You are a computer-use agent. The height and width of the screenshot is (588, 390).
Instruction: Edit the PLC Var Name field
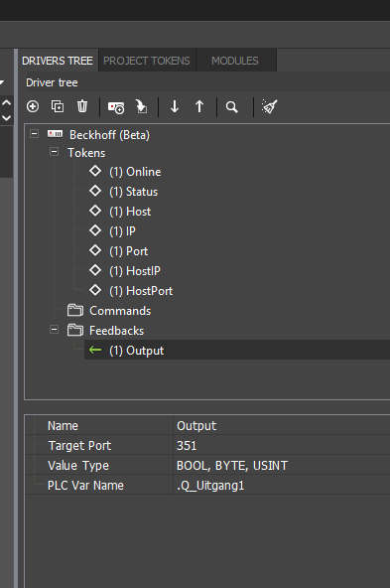coord(283,486)
